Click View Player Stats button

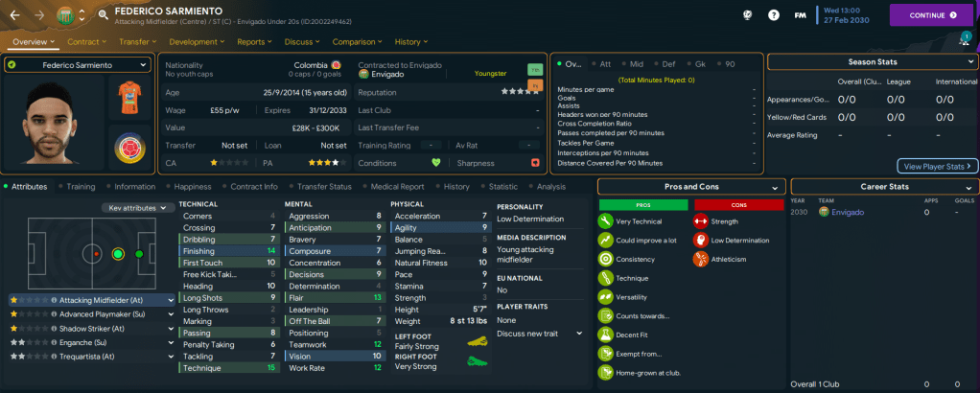click(x=938, y=166)
